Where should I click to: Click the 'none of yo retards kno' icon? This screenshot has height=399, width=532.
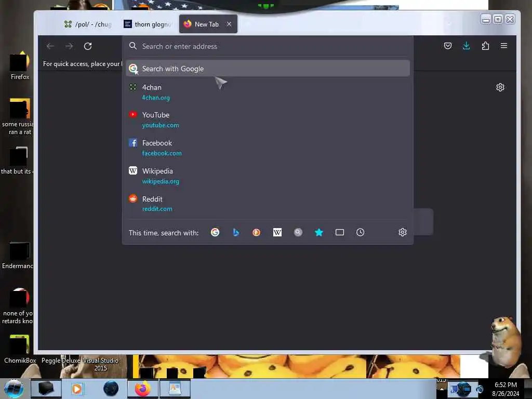(x=18, y=305)
